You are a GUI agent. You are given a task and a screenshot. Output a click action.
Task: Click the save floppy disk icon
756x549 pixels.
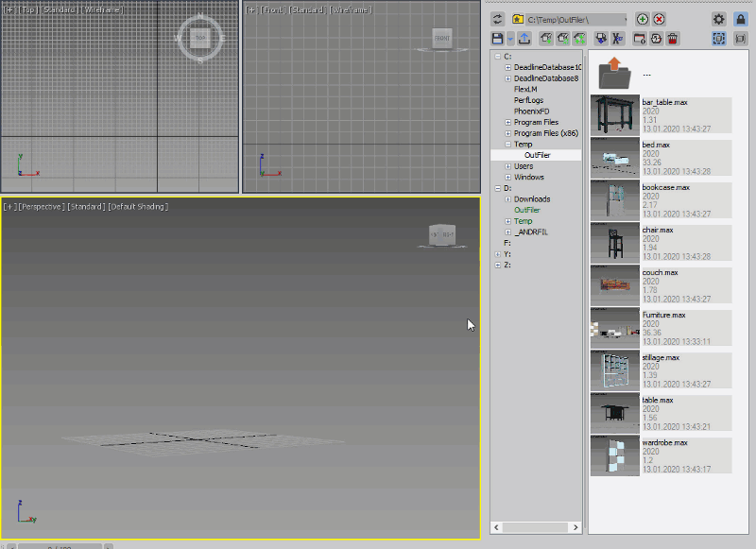click(x=498, y=39)
